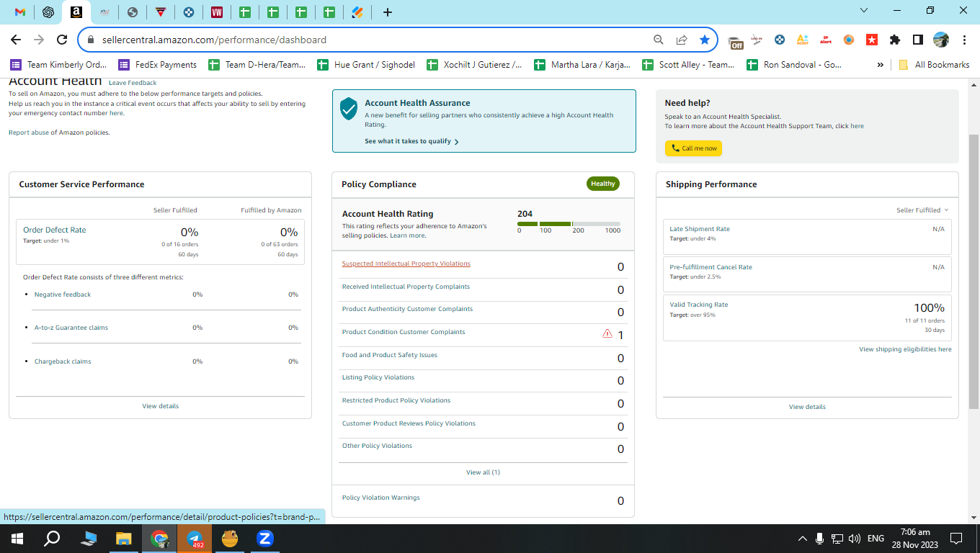Viewport: 980px width, 553px height.
Task: Show the hidden bookmarks overflow chevron
Action: pos(880,65)
